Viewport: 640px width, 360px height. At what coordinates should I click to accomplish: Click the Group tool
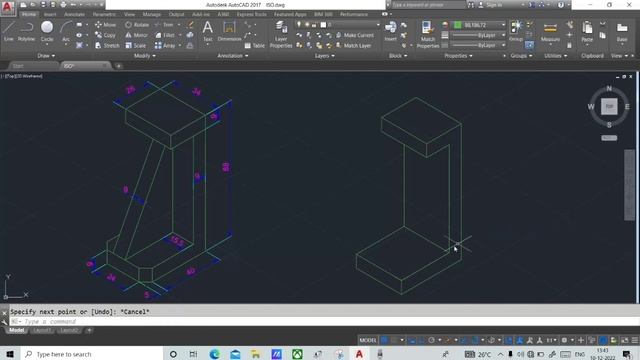(516, 31)
